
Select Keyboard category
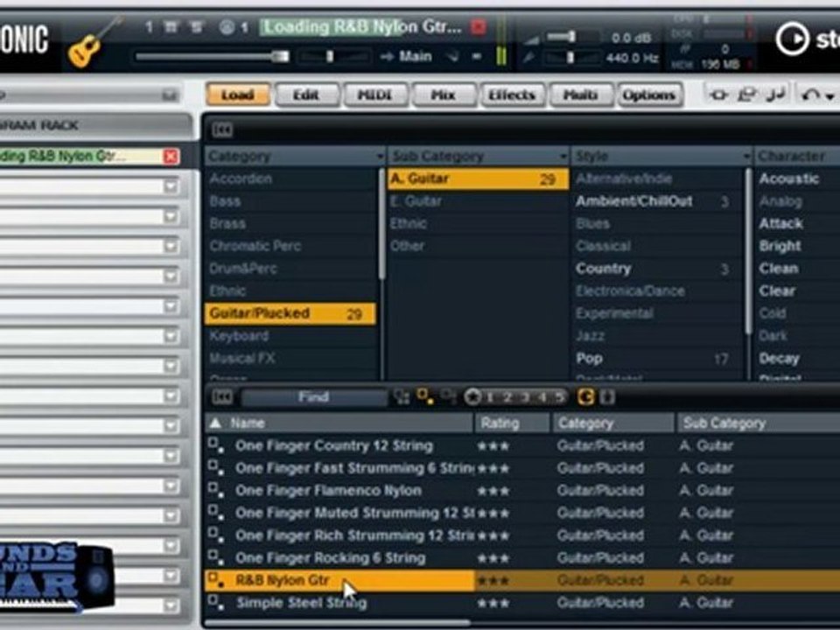point(290,336)
